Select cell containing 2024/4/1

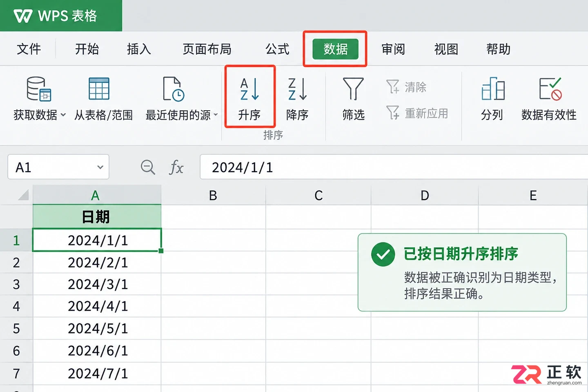click(x=97, y=306)
